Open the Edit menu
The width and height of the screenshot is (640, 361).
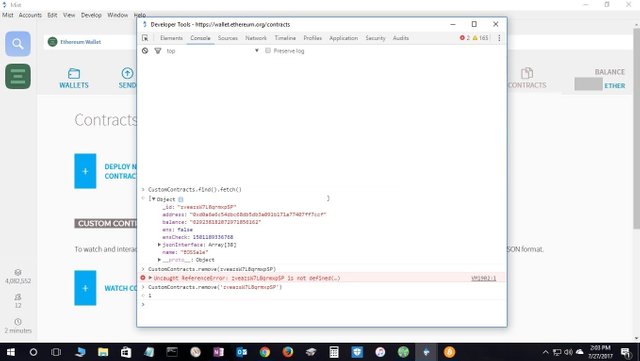pos(52,15)
